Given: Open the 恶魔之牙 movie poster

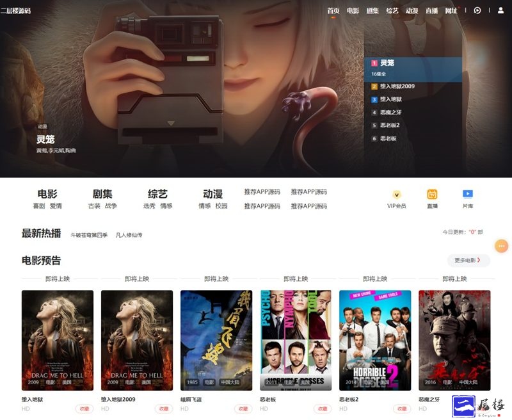Looking at the screenshot, I should point(454,341).
